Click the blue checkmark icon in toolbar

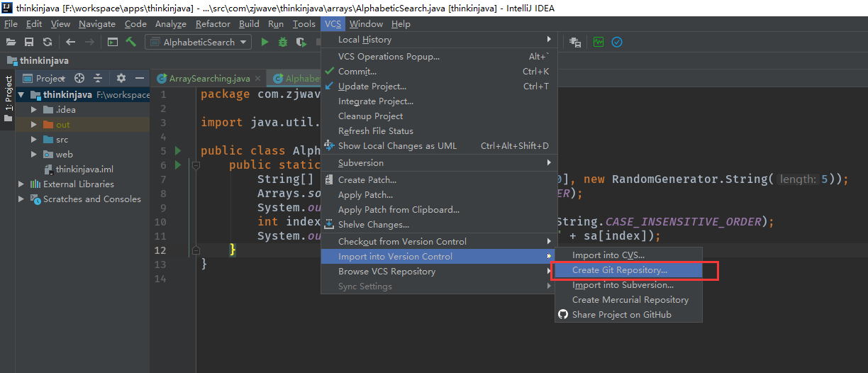coord(617,42)
